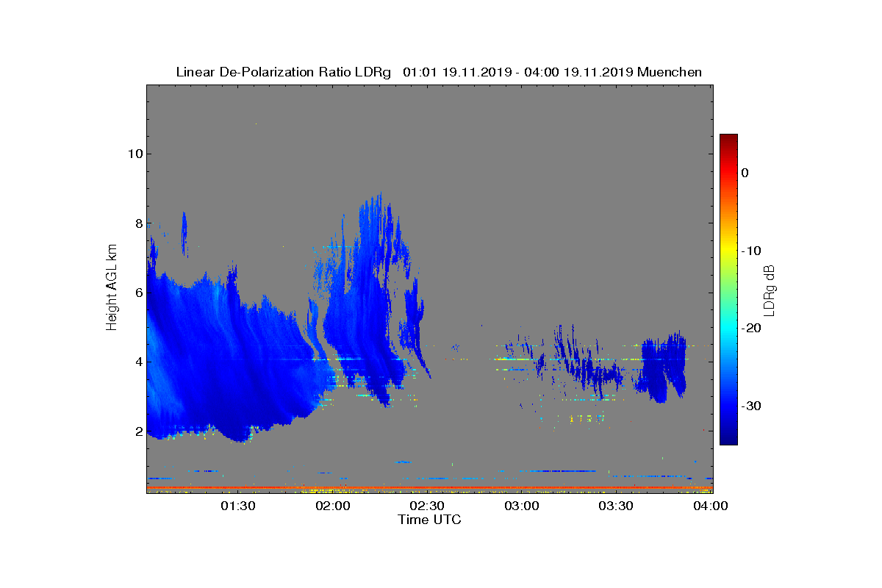
Task: Click the colorbar tick label -30
Action: (x=751, y=406)
